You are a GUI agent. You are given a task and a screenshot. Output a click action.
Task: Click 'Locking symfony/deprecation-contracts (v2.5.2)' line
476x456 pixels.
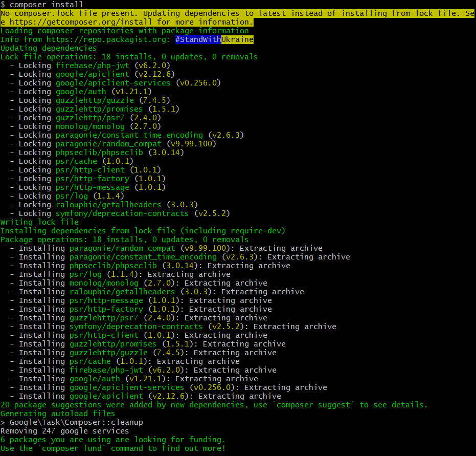(x=120, y=213)
